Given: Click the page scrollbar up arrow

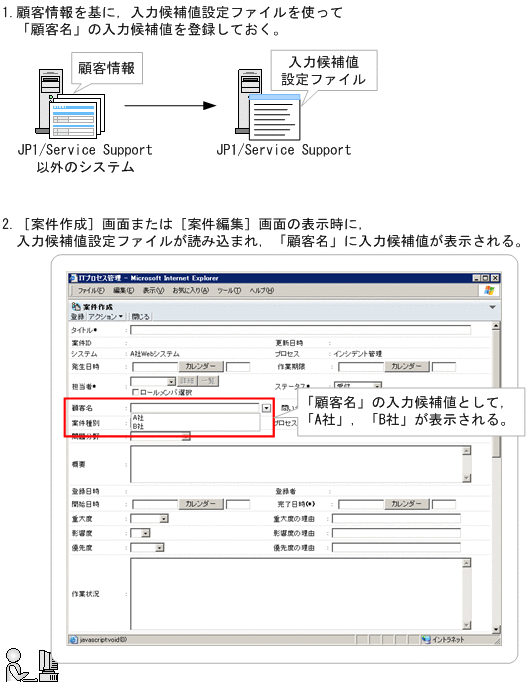Looking at the screenshot, I should point(496,326).
